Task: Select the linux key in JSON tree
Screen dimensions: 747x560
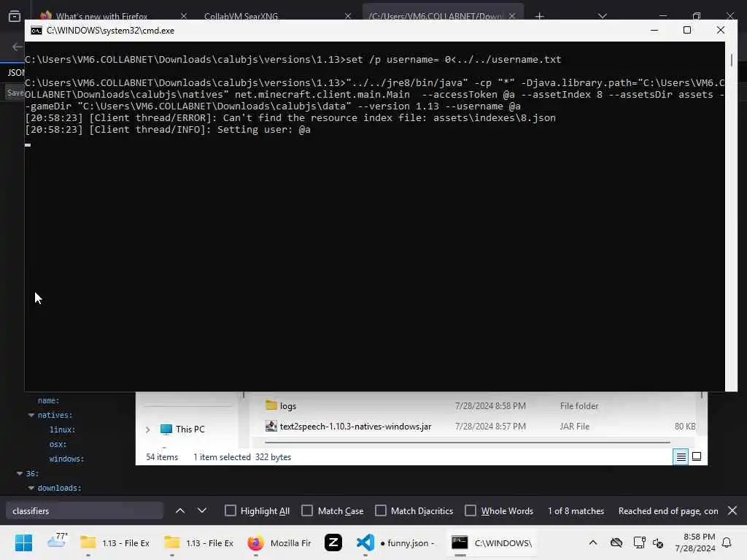Action: pos(62,429)
